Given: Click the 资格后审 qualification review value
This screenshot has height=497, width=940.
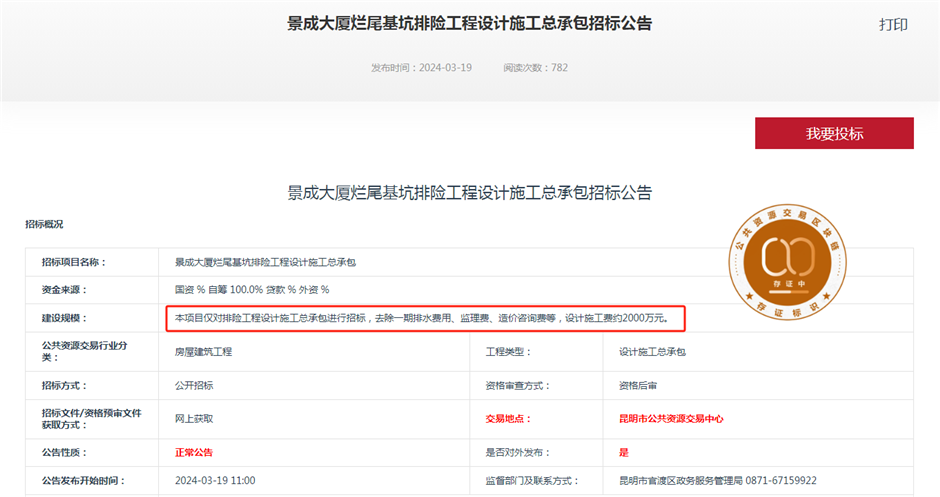Looking at the screenshot, I should pyautogui.click(x=638, y=385).
